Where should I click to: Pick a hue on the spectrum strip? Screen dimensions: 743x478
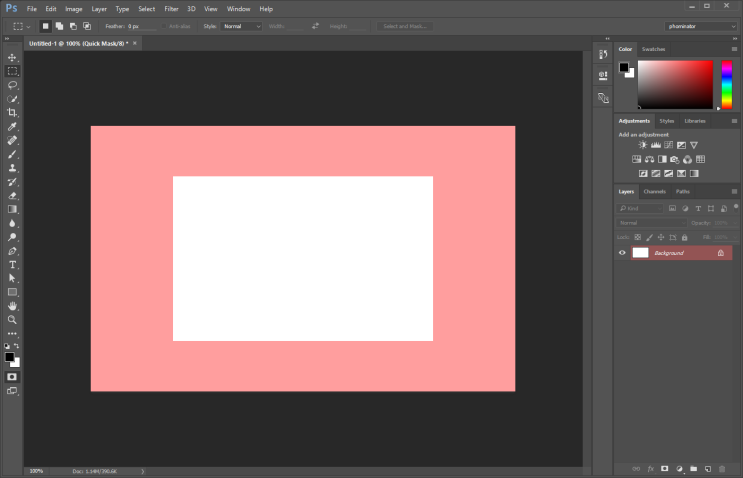pos(726,85)
